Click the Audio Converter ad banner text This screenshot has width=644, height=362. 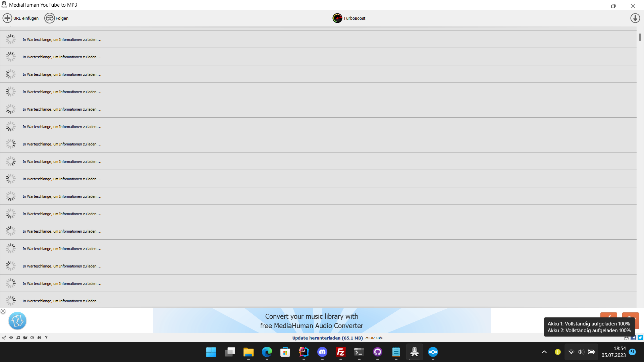[312, 321]
